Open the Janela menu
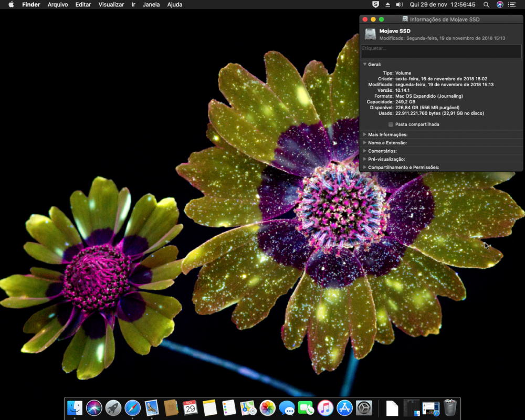The width and height of the screenshot is (525, 420). [151, 5]
